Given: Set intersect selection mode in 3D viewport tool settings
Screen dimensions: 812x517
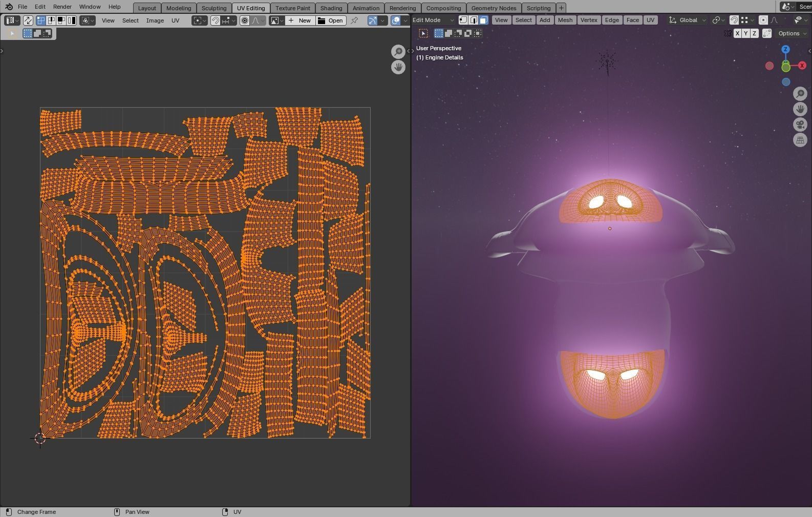Looking at the screenshot, I should (478, 33).
